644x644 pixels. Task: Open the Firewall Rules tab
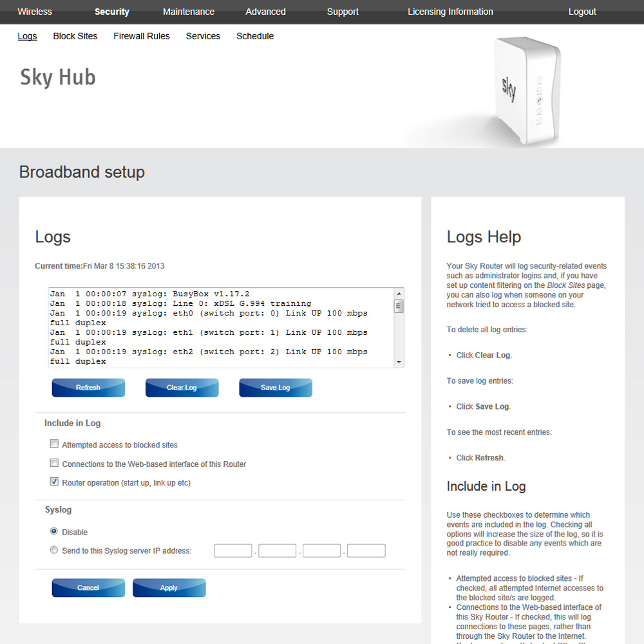[142, 36]
